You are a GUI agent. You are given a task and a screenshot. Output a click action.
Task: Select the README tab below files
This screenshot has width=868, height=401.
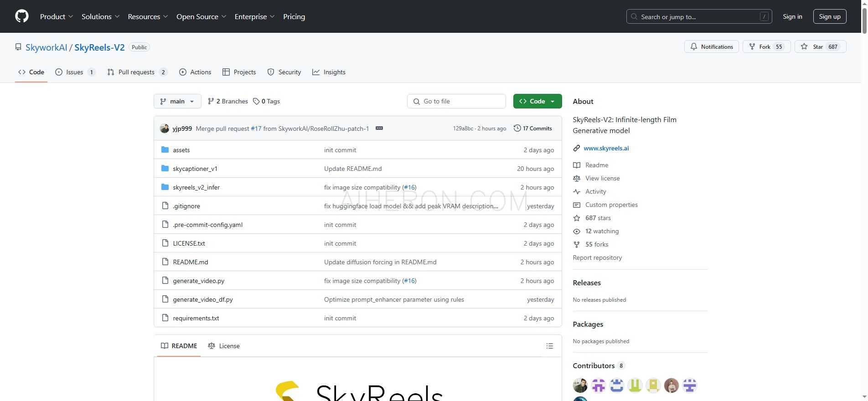point(179,346)
